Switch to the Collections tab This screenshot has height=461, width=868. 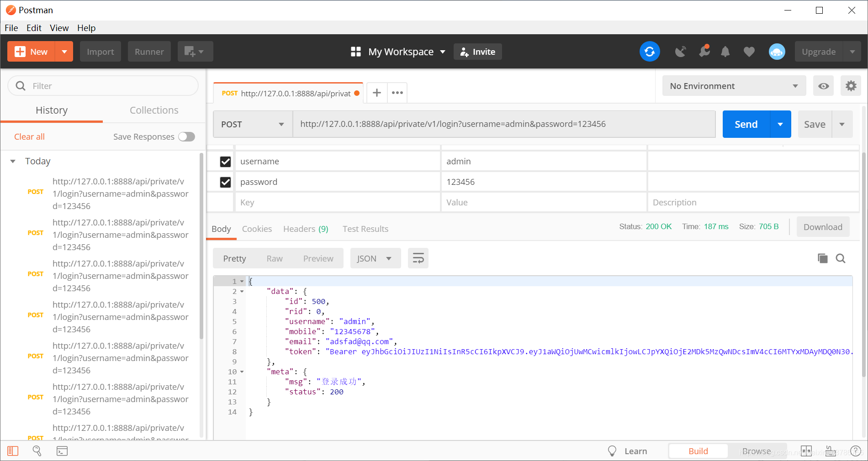[x=154, y=110]
